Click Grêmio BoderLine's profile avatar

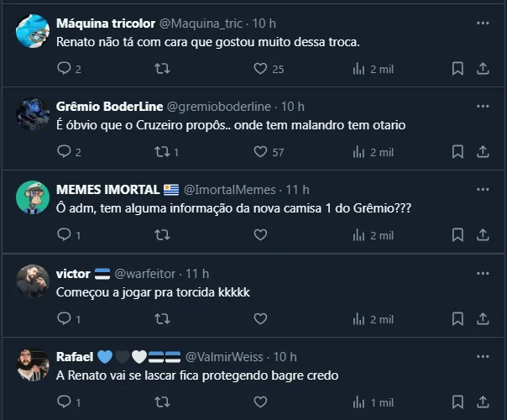tap(33, 113)
